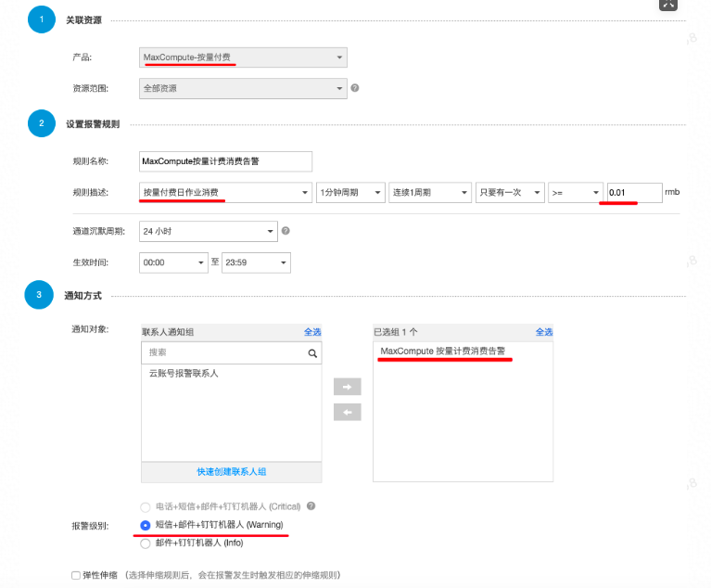Open the 24 小时 silence period dropdown
This screenshot has width=711, height=588.
point(209,231)
